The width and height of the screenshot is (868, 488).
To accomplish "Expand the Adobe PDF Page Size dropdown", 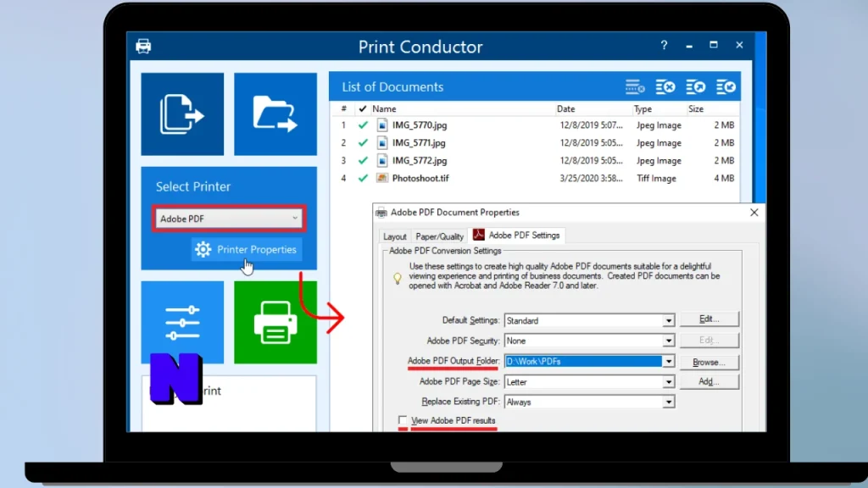I will pos(669,382).
